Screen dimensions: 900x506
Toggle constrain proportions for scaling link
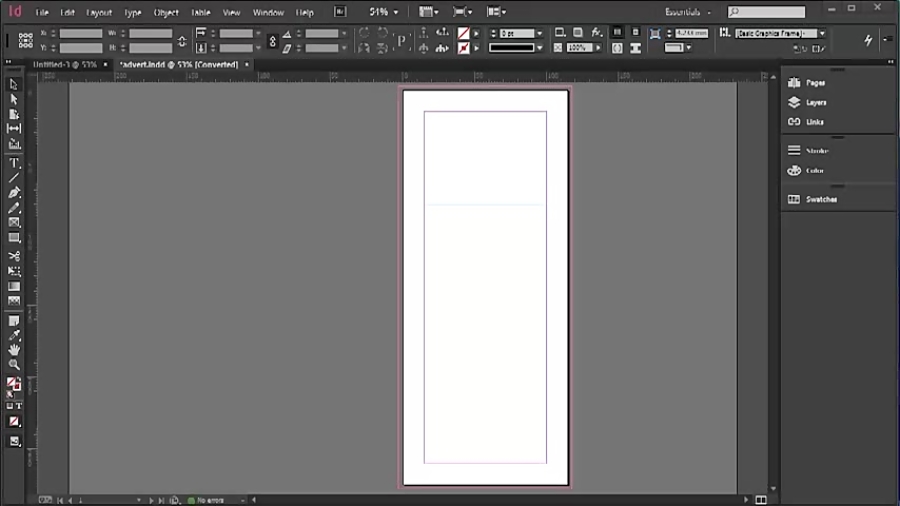(x=273, y=41)
